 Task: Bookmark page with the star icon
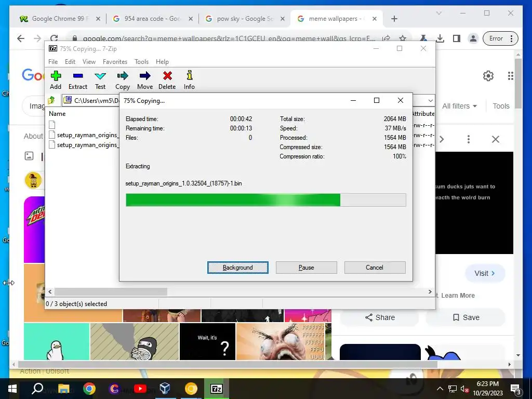click(403, 38)
